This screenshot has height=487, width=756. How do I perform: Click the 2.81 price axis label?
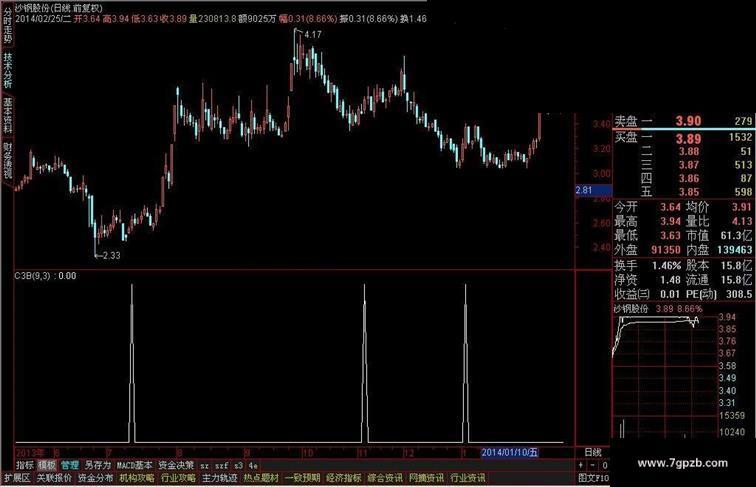[x=594, y=190]
